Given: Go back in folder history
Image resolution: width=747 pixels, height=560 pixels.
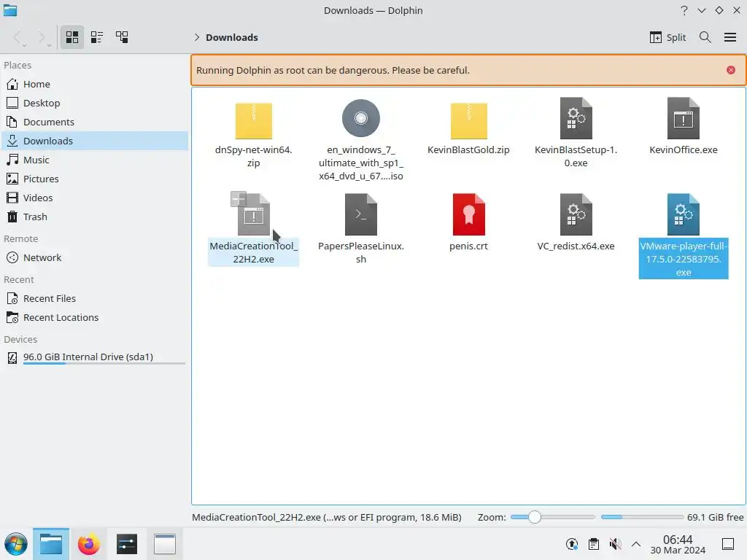Looking at the screenshot, I should click(x=18, y=37).
